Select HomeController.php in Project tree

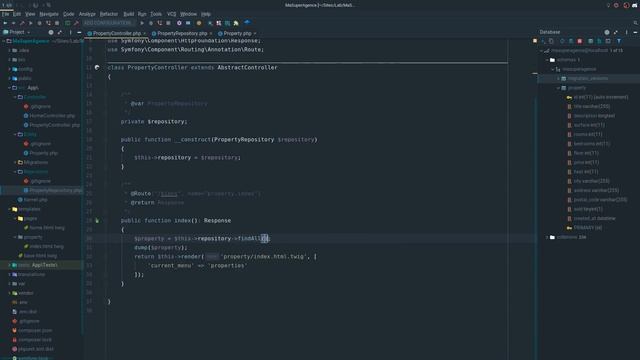point(49,116)
